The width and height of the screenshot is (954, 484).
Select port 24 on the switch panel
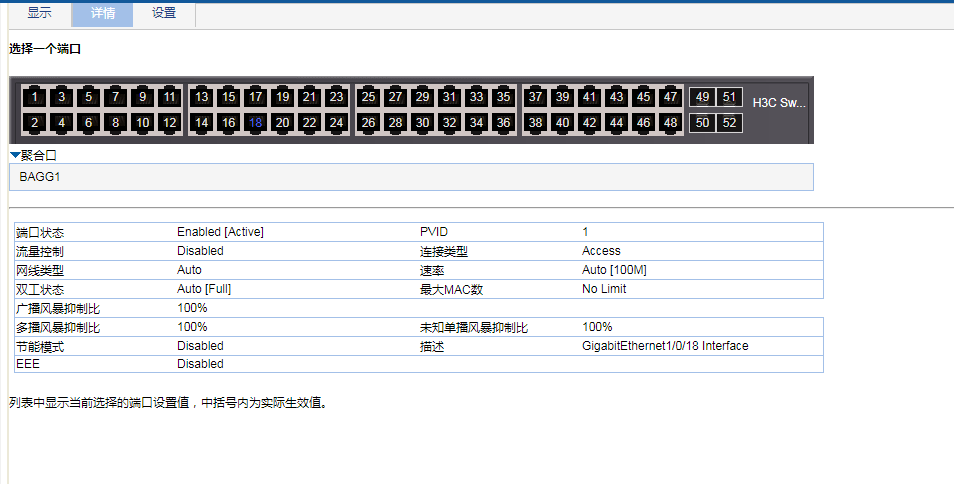click(x=336, y=123)
